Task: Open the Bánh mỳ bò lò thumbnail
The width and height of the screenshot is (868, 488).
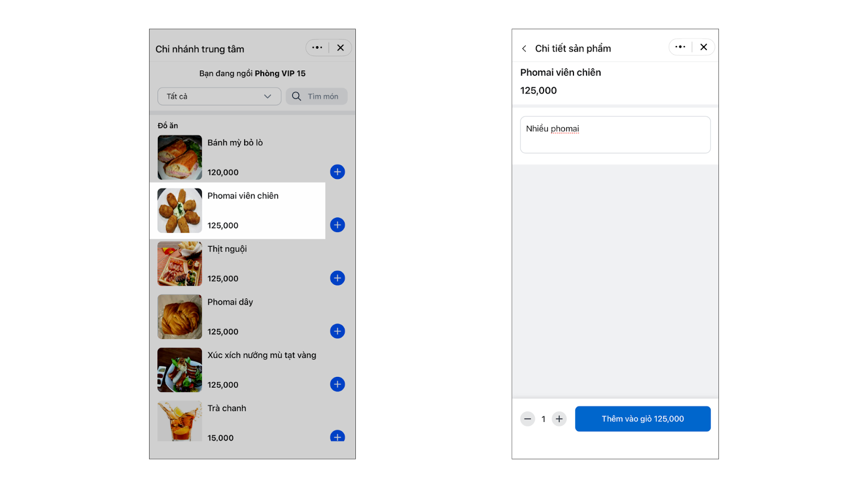Action: (180, 157)
